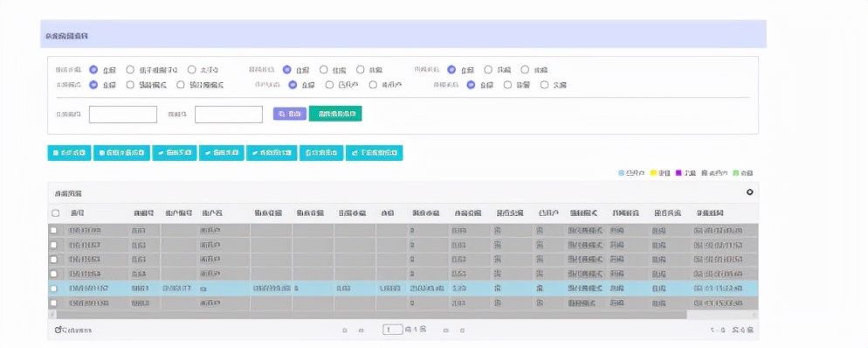Viewport: 868px width, 348px height.
Task: Select the second radio in the lower-middle filter group
Action: 329,85
